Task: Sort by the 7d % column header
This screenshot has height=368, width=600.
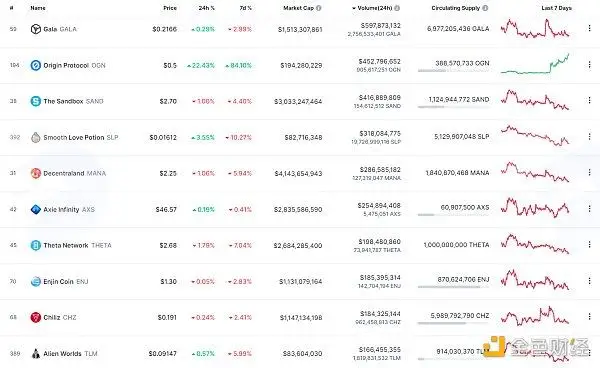Action: click(x=246, y=8)
